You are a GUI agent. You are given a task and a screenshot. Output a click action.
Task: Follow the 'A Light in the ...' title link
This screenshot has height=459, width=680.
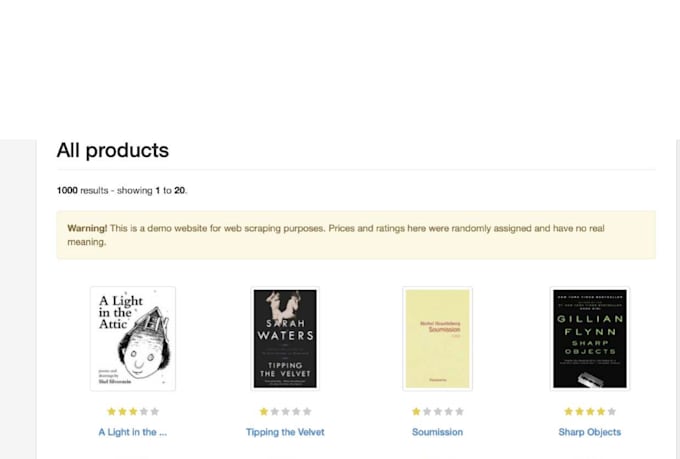133,432
